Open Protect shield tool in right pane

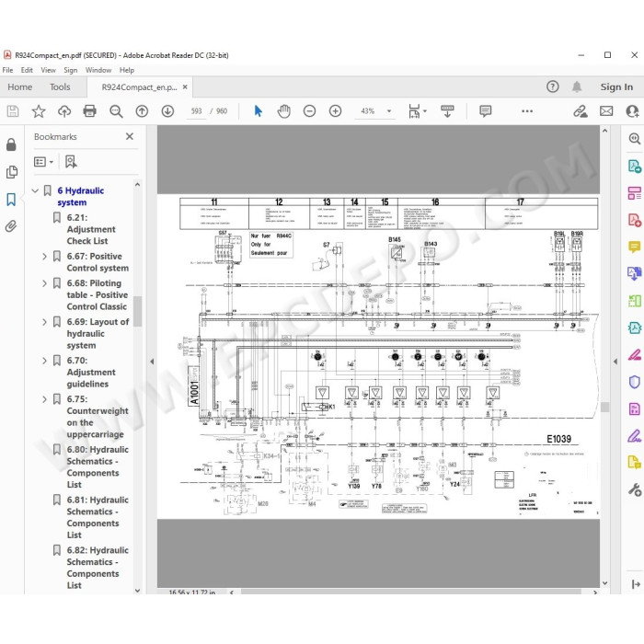(635, 382)
